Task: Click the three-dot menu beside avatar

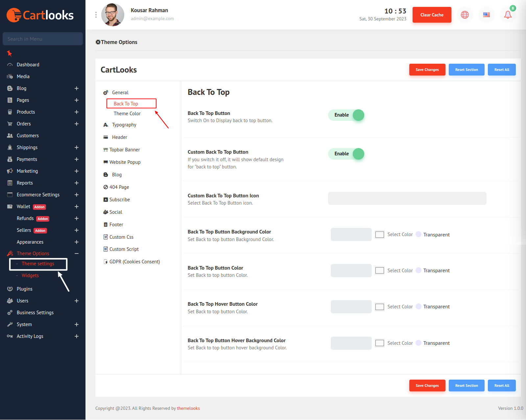Action: (x=96, y=15)
